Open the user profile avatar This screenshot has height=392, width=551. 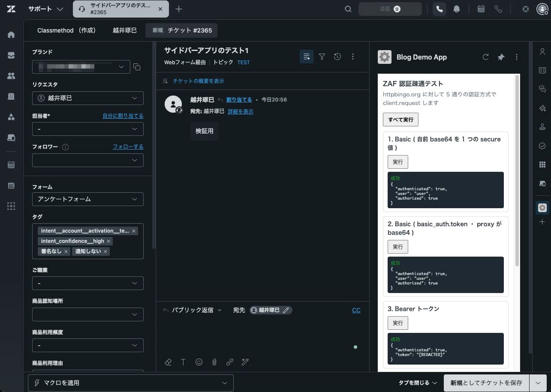tap(542, 9)
